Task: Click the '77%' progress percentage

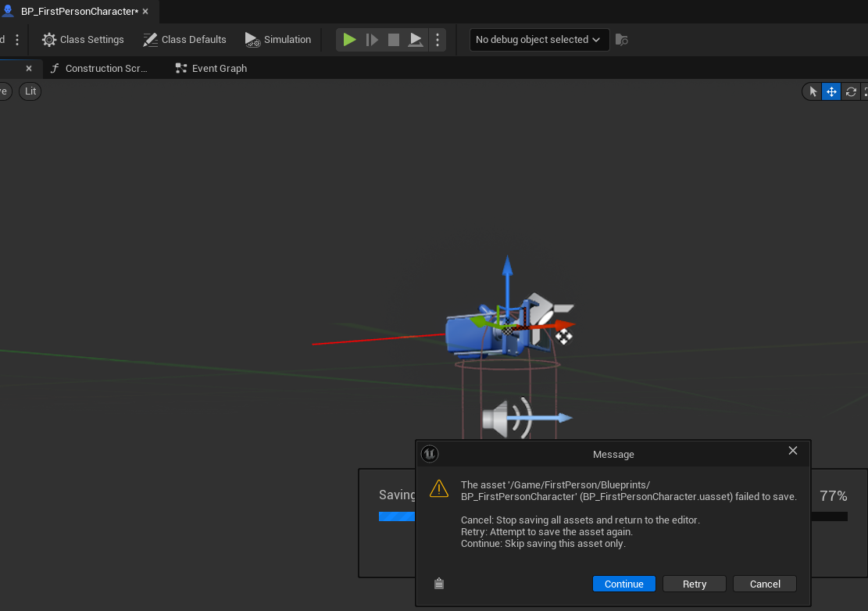Action: tap(833, 496)
